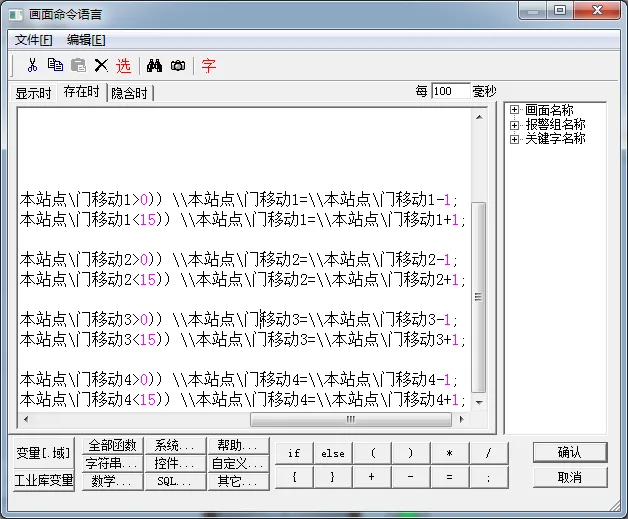This screenshot has height=519, width=628.
Task: Click the Delete X icon
Action: pos(101,65)
